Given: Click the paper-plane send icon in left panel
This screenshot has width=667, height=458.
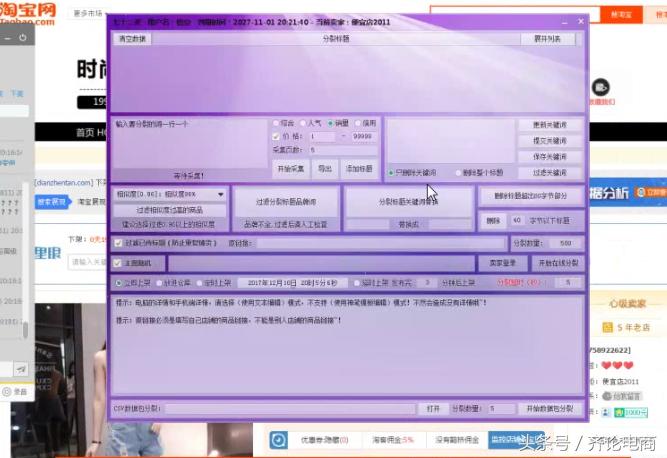Looking at the screenshot, I should [x=21, y=369].
